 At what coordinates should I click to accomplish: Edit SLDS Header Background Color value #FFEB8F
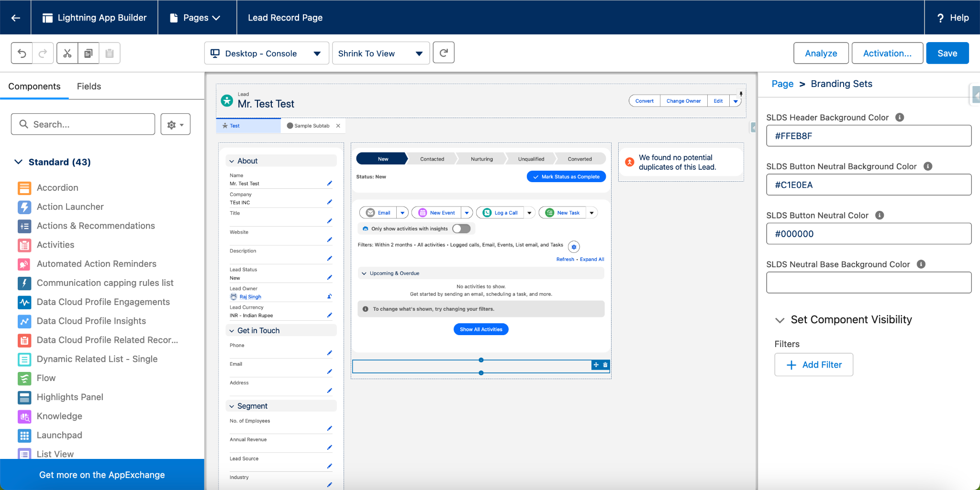(869, 136)
